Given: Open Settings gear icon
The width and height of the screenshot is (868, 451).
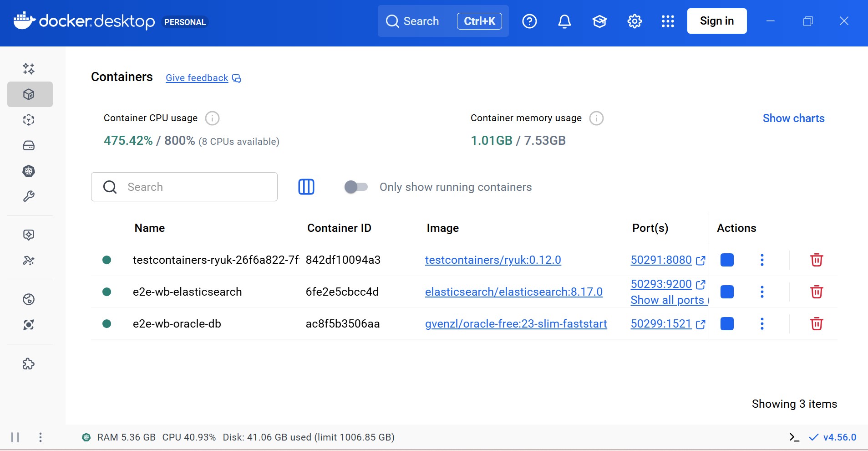Looking at the screenshot, I should [635, 21].
